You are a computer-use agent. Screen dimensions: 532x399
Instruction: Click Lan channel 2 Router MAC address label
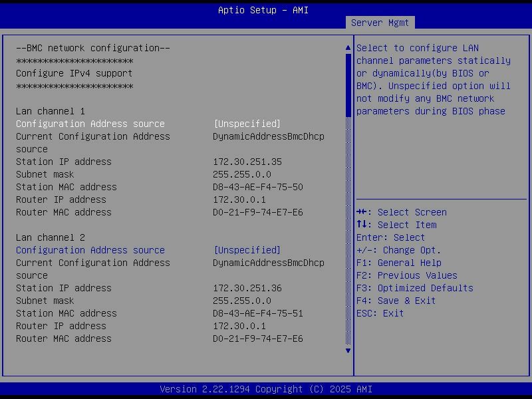coord(64,338)
